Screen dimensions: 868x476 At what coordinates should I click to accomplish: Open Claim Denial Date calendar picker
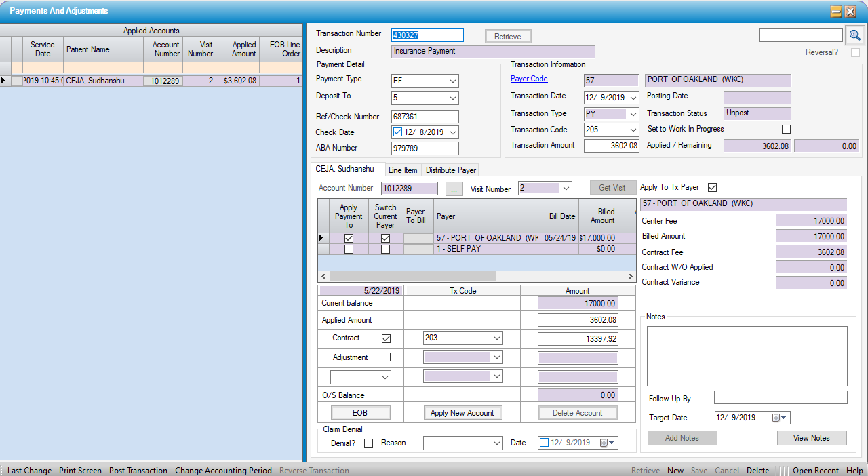pyautogui.click(x=605, y=443)
